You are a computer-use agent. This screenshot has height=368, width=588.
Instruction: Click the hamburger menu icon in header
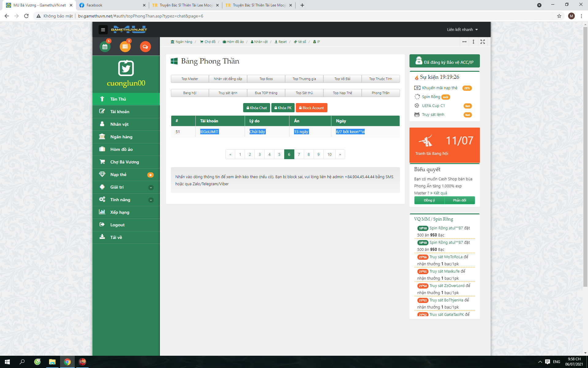103,30
